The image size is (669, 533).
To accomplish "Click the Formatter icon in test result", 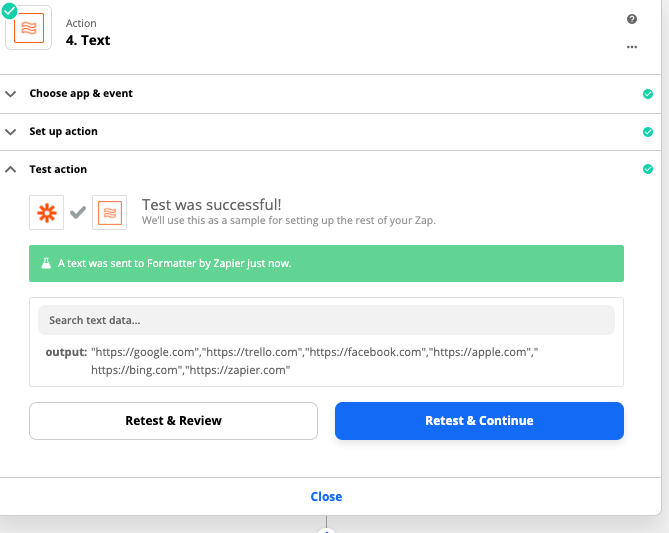I will point(110,213).
